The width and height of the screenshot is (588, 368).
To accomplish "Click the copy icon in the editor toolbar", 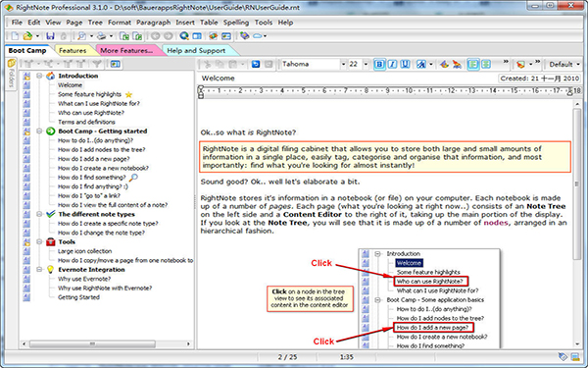I will coord(220,64).
